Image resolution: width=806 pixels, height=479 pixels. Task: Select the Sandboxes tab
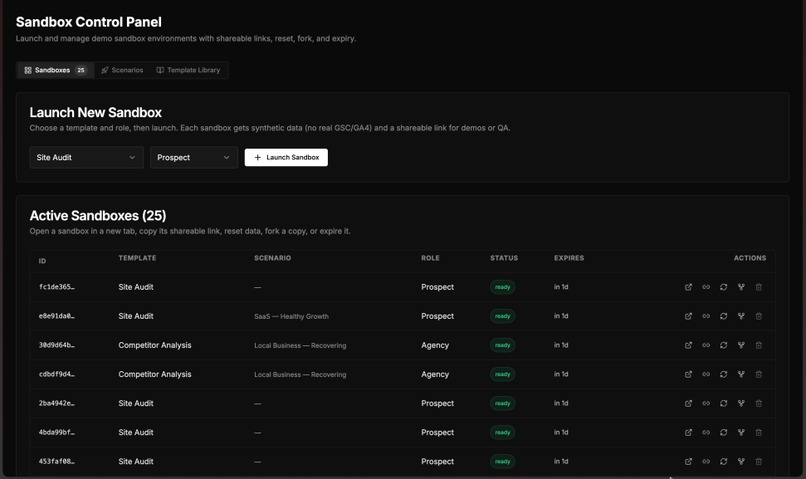click(56, 70)
